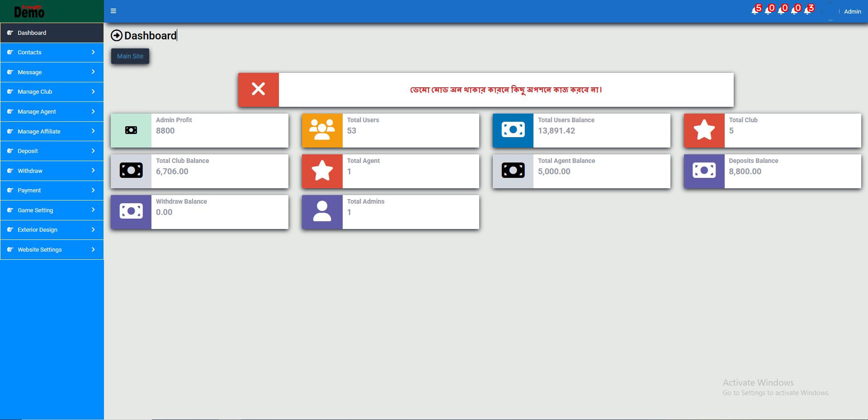Click the Total Admins person icon
Screen dimensions: 868x420
tap(322, 211)
